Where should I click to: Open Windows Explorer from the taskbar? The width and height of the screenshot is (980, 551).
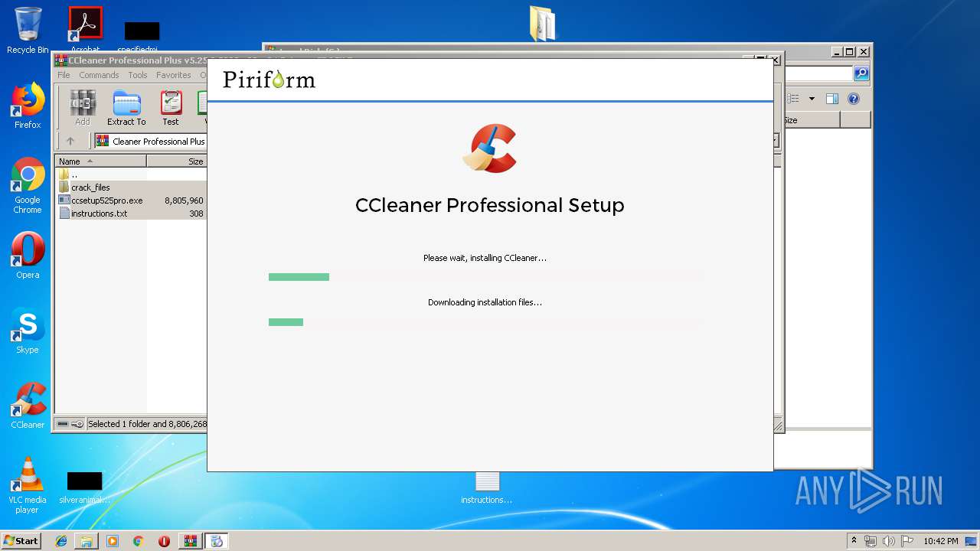(87, 541)
